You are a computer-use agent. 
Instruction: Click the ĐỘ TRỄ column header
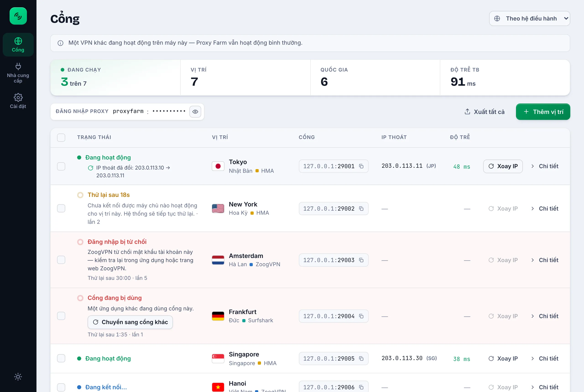[460, 137]
